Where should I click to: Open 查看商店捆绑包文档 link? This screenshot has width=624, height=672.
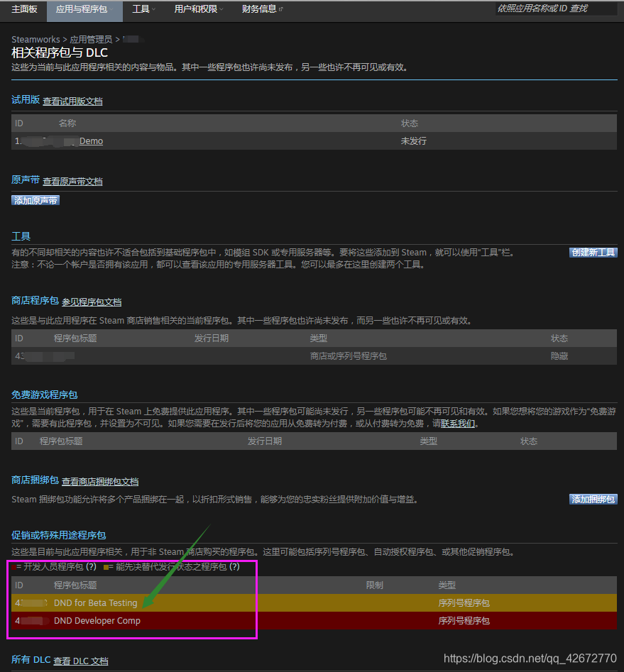(x=100, y=482)
